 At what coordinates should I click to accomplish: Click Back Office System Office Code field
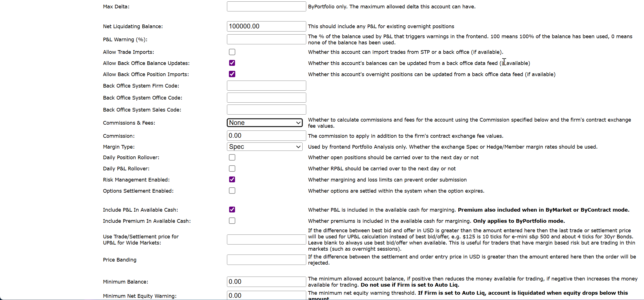(x=266, y=98)
